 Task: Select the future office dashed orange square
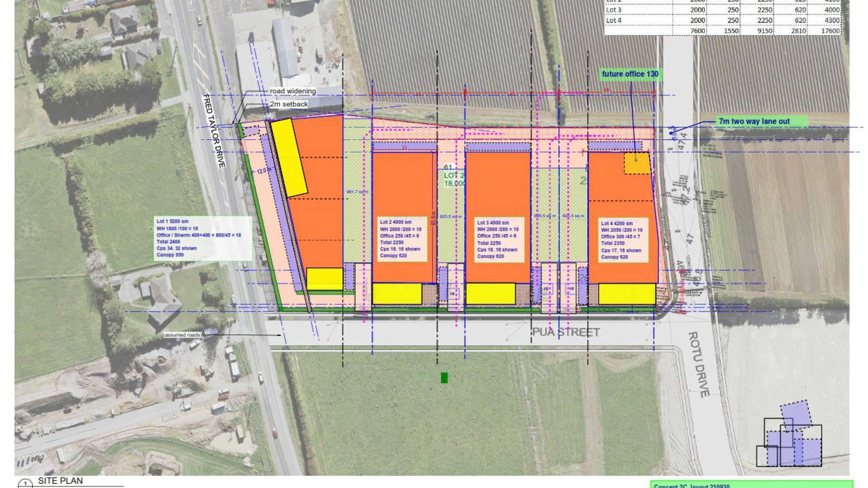pos(637,163)
